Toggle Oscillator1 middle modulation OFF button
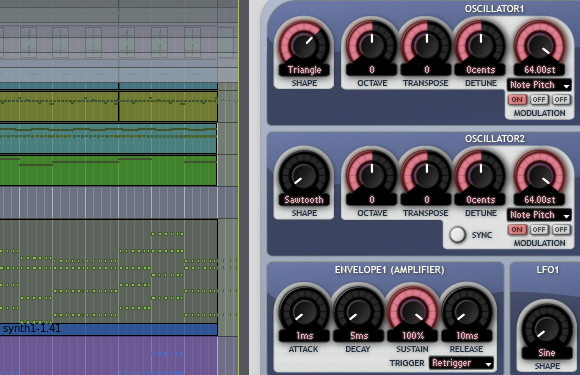The image size is (580, 375). [x=539, y=99]
